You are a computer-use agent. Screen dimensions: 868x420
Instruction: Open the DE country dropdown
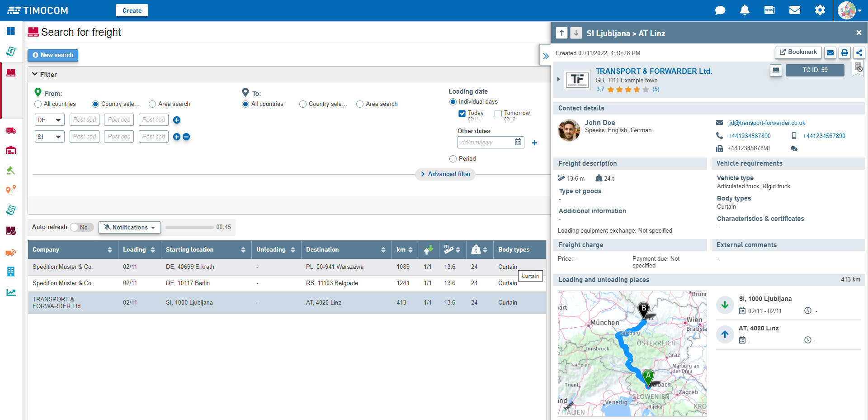49,119
